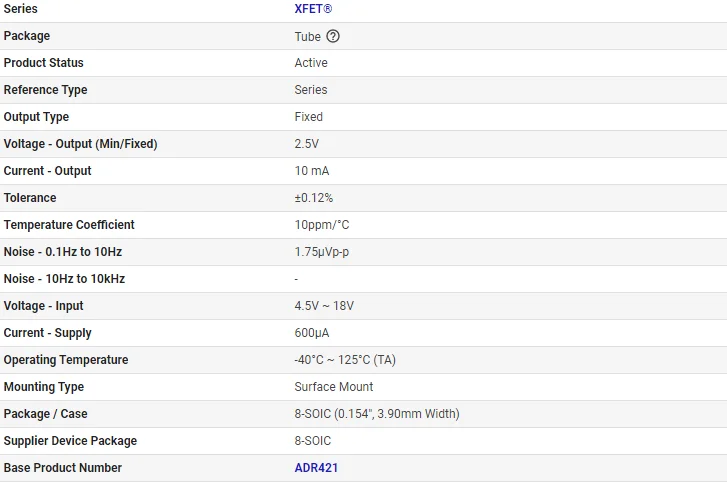Click the Tube package value
This screenshot has width=727, height=482.
(x=307, y=36)
